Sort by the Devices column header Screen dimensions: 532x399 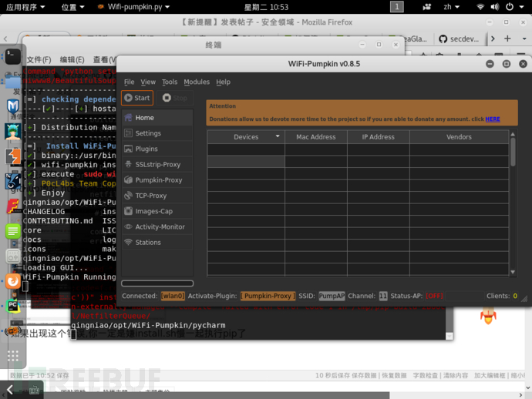(x=246, y=137)
